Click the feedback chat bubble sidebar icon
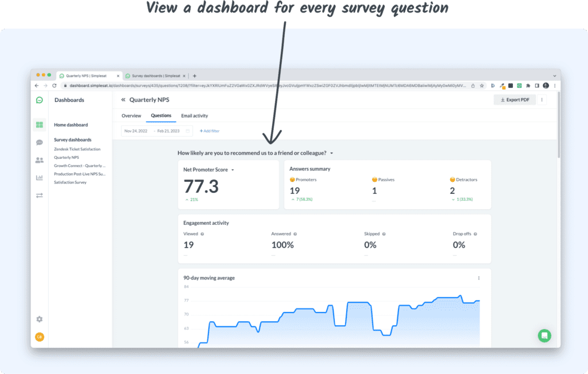Image resolution: width=588 pixels, height=374 pixels. coord(40,142)
